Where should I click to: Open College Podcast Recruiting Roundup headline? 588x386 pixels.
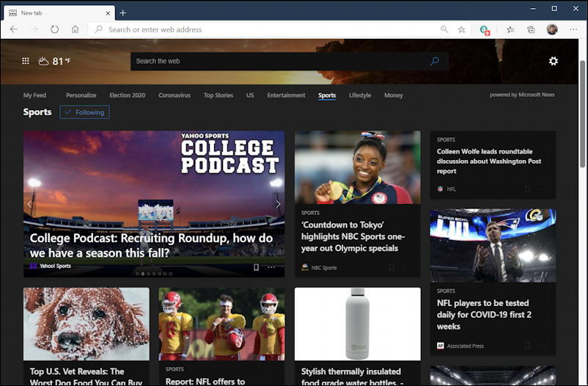(x=151, y=246)
